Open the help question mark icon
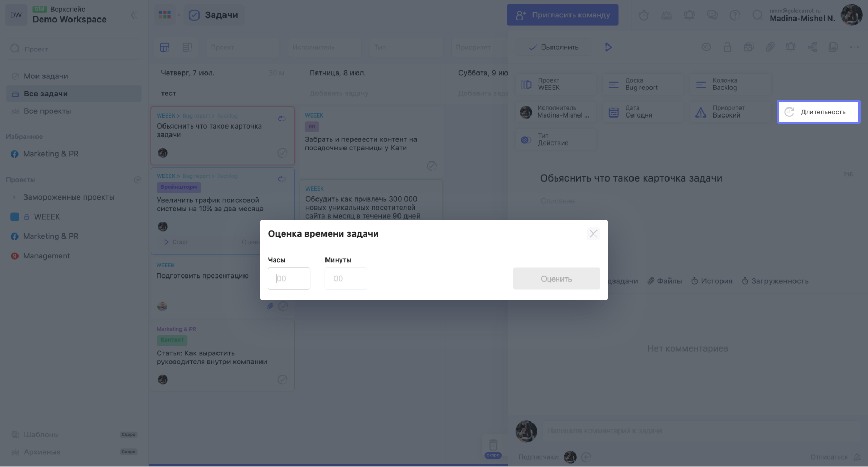The image size is (868, 467). point(735,15)
